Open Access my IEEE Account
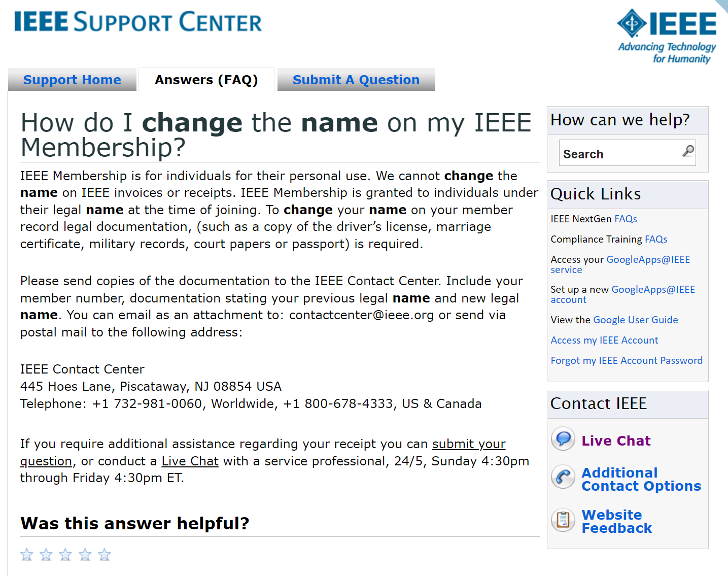The image size is (728, 576). click(604, 340)
